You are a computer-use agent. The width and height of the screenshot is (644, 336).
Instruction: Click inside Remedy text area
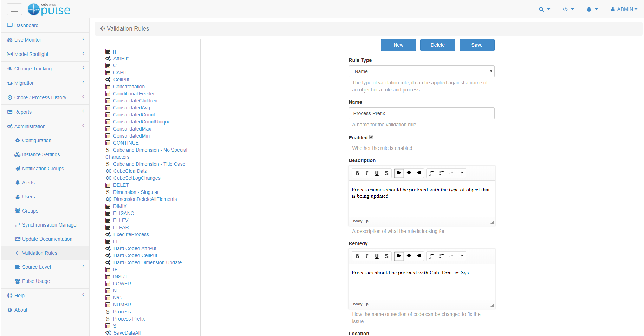[x=422, y=281]
